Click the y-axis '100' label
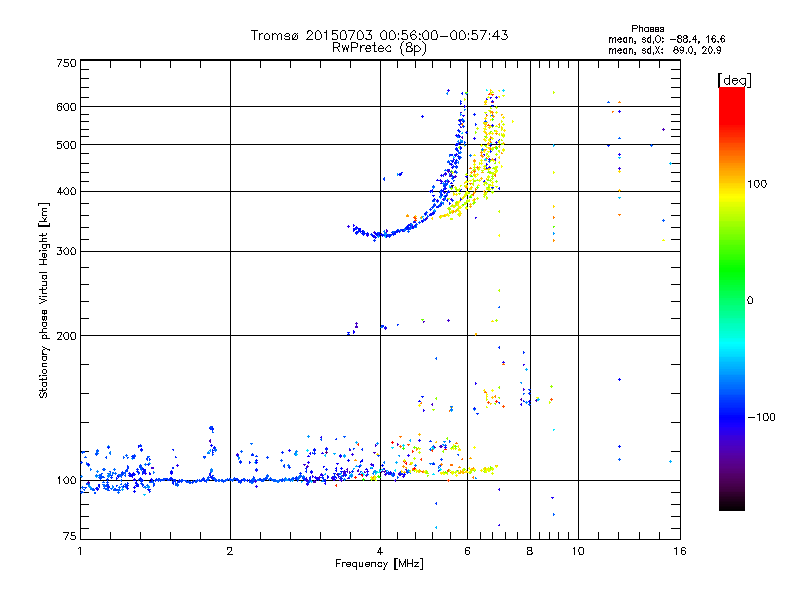This screenshot has width=800, height=600. (x=66, y=481)
